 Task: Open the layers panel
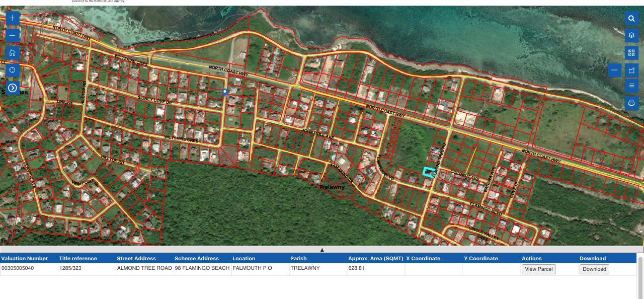(x=631, y=35)
